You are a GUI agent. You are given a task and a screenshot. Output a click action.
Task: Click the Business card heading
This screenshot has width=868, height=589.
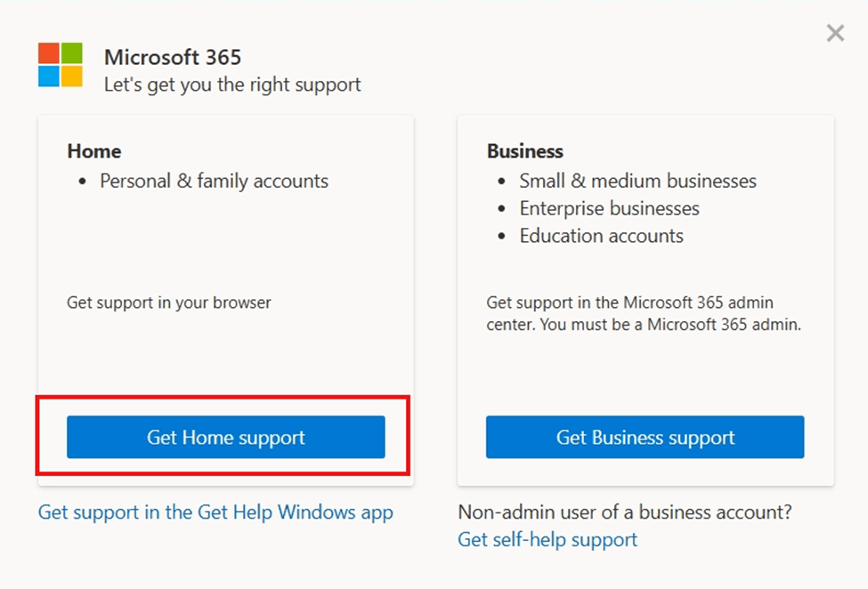[x=524, y=151]
